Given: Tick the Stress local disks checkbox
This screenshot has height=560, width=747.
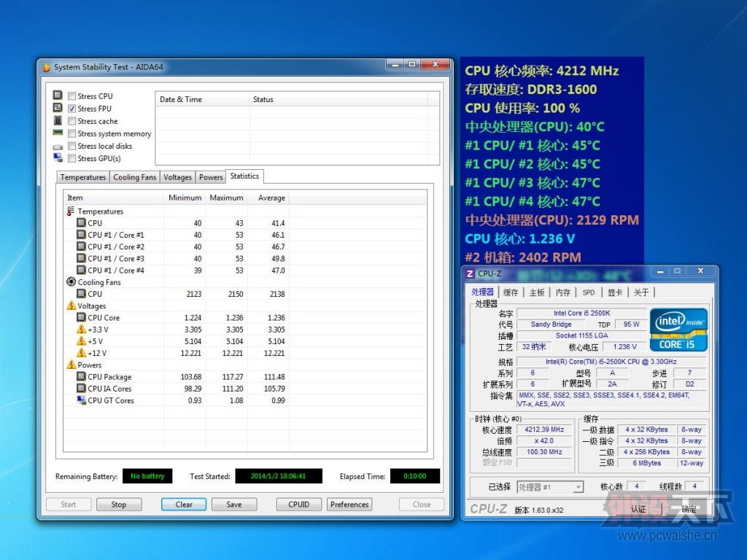Looking at the screenshot, I should pos(72,146).
